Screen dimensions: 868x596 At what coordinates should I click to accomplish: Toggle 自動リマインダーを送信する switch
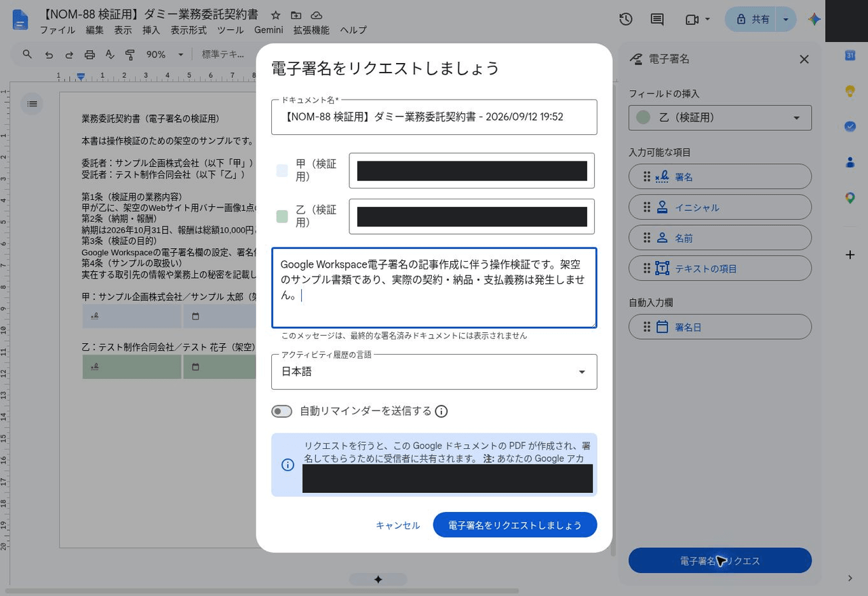(281, 411)
